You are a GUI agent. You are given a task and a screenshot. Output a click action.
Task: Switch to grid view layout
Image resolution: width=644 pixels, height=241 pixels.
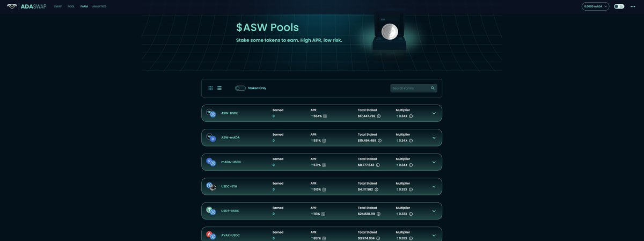tap(210, 88)
